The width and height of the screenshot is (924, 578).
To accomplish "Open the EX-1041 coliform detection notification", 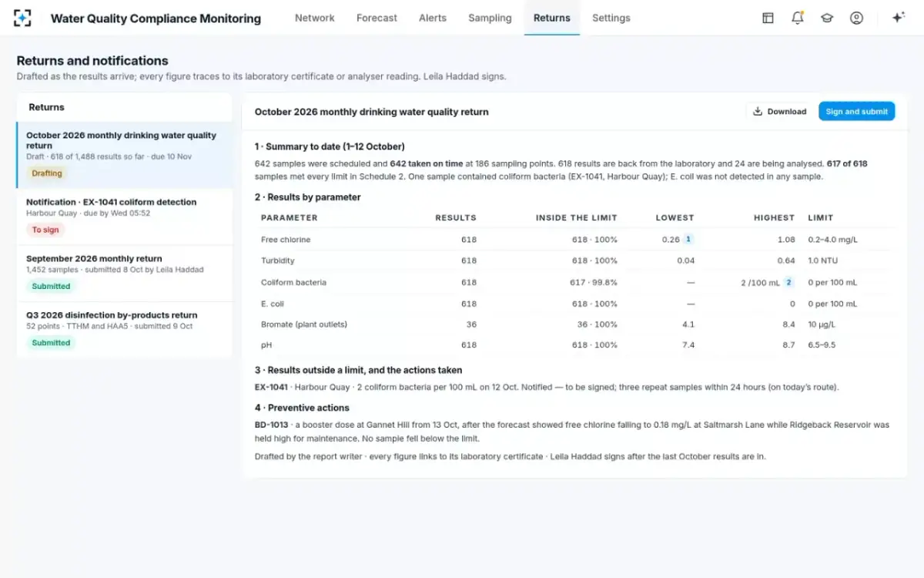I will 124,217.
